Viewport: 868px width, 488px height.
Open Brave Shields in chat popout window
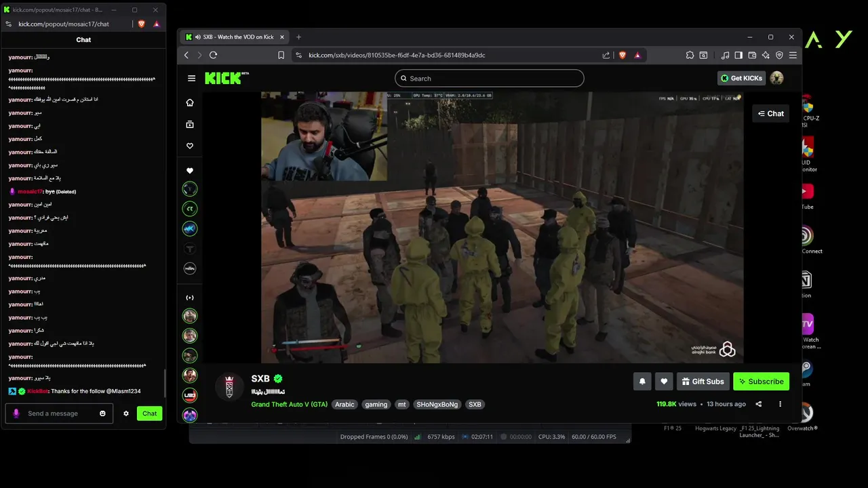(x=142, y=24)
